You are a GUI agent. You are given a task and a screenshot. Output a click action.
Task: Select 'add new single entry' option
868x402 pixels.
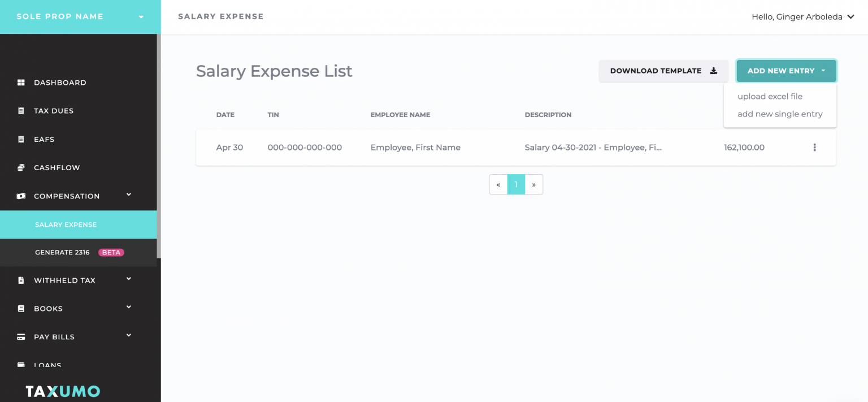click(780, 114)
